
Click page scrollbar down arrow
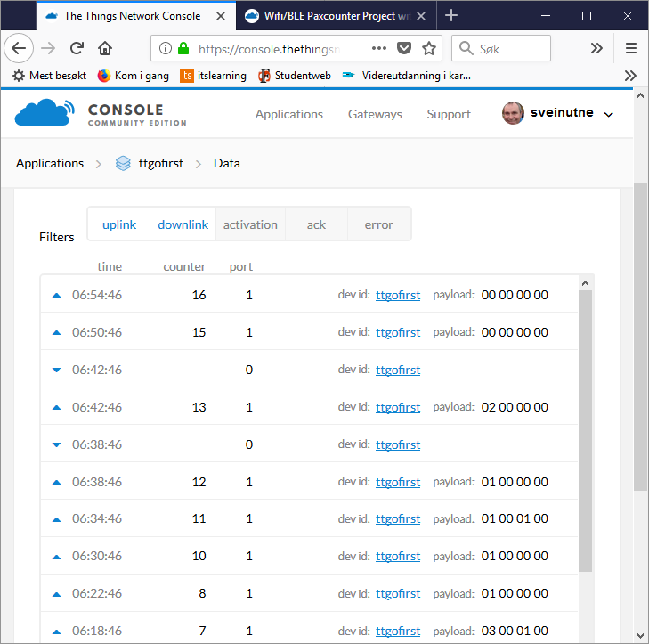click(640, 636)
